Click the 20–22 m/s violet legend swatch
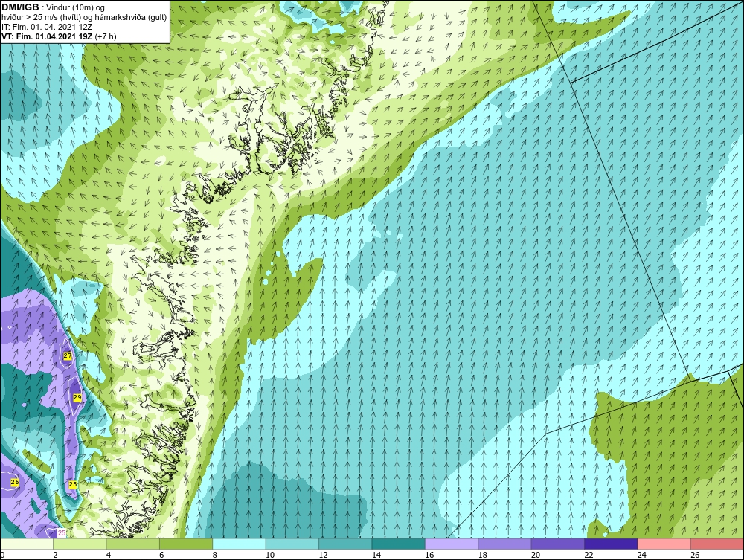744x560 pixels. (558, 544)
